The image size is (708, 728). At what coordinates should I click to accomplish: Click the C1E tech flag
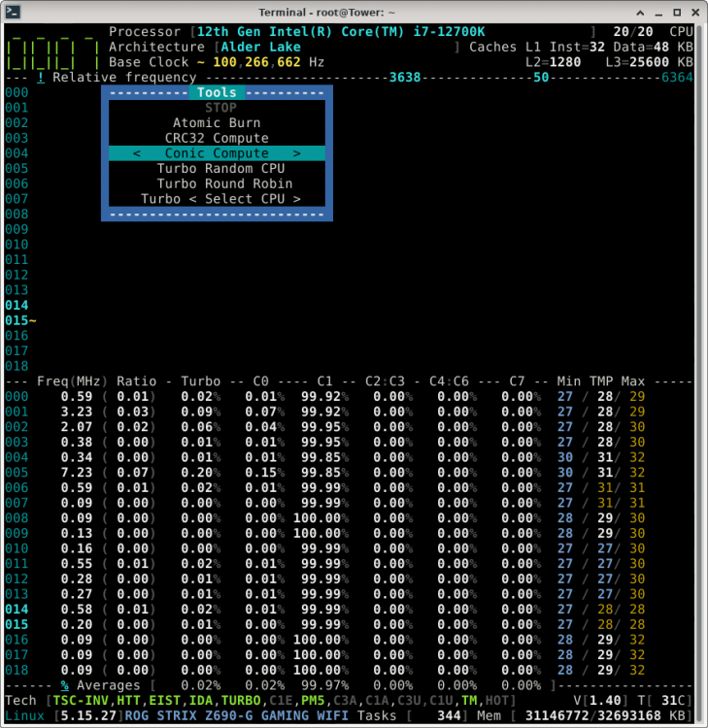click(281, 701)
